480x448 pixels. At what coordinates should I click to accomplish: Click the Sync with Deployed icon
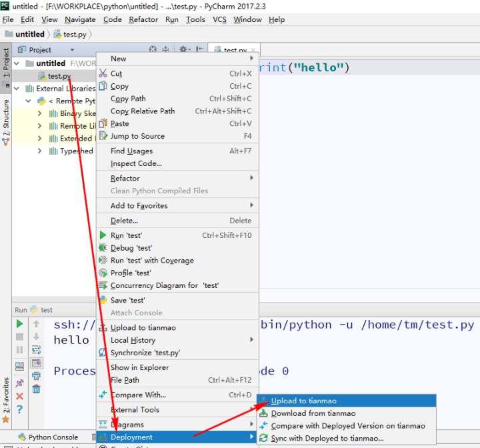tap(263, 438)
